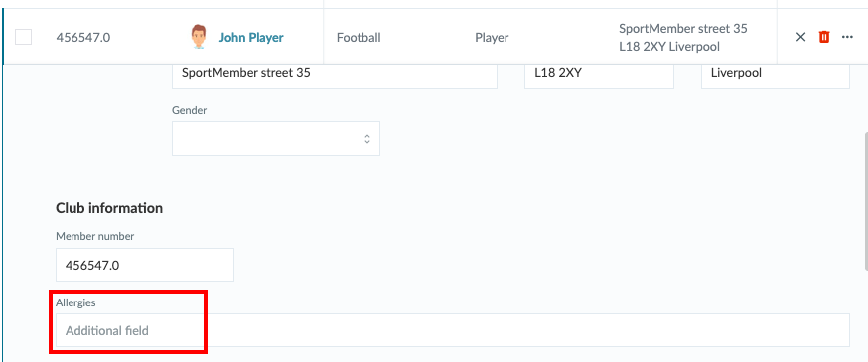Focus the SportMember street 35 address field
This screenshot has width=868, height=362.
tap(335, 74)
